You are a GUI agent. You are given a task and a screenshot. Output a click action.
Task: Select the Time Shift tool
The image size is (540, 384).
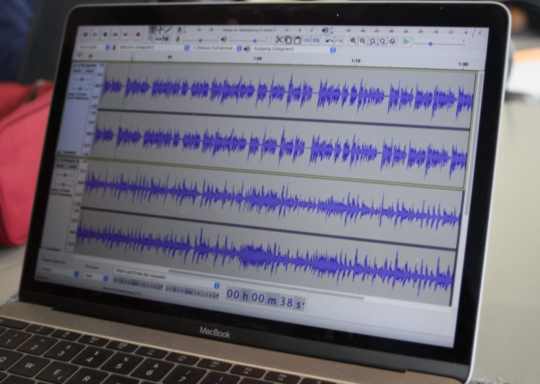tap(158, 39)
